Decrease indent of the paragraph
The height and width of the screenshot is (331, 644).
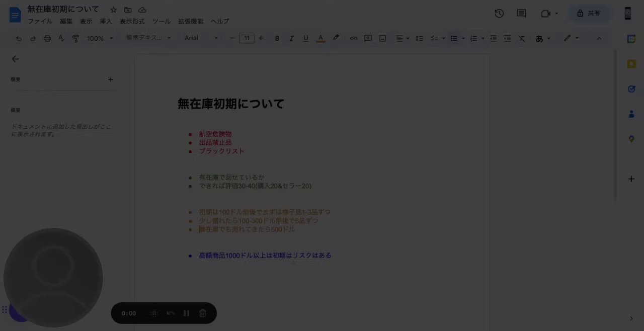pos(493,38)
